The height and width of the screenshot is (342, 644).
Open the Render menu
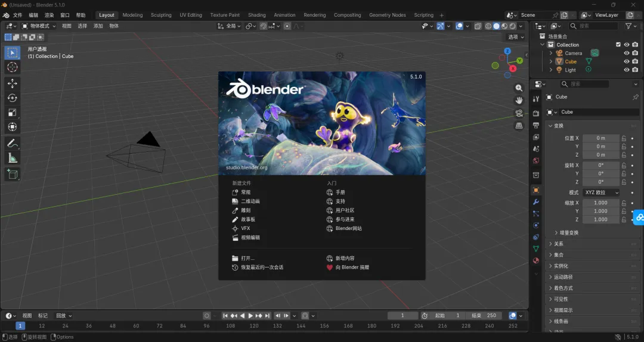coord(49,15)
